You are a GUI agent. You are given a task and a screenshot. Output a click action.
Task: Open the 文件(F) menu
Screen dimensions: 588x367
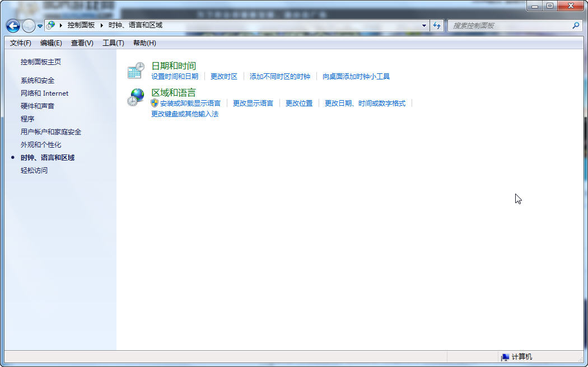[x=20, y=43]
